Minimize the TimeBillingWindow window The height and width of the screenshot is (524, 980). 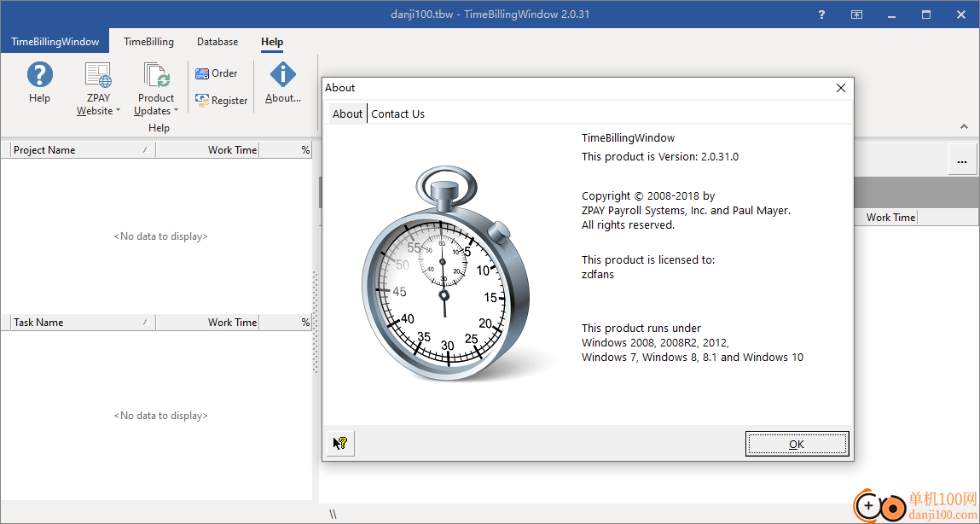pos(892,15)
